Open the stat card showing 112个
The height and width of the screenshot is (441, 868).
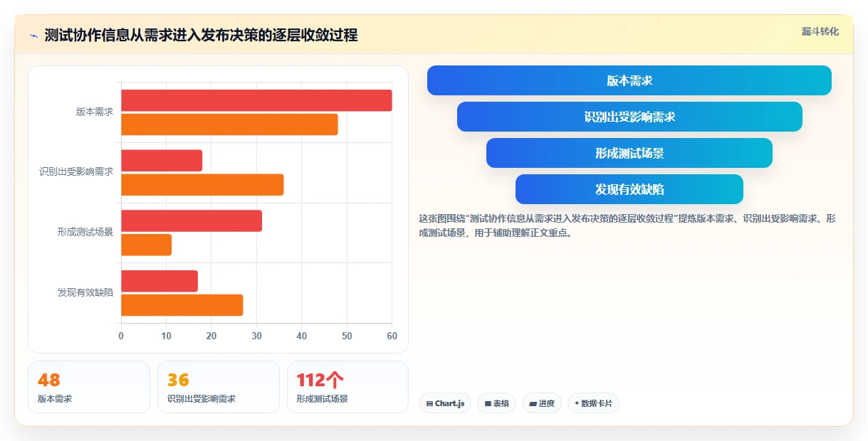347,387
